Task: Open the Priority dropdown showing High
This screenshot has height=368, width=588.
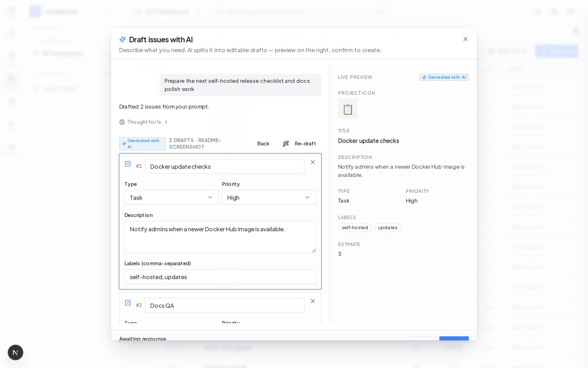Action: (x=269, y=197)
